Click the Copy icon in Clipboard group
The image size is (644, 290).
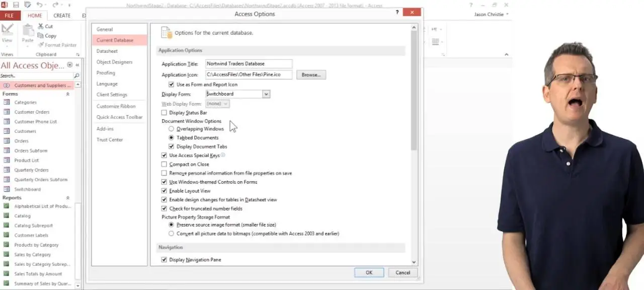pyautogui.click(x=41, y=36)
